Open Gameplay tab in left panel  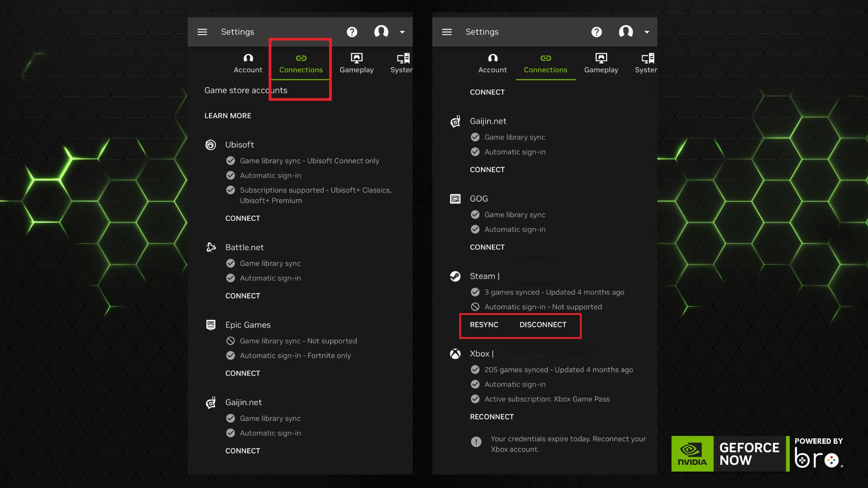point(357,64)
